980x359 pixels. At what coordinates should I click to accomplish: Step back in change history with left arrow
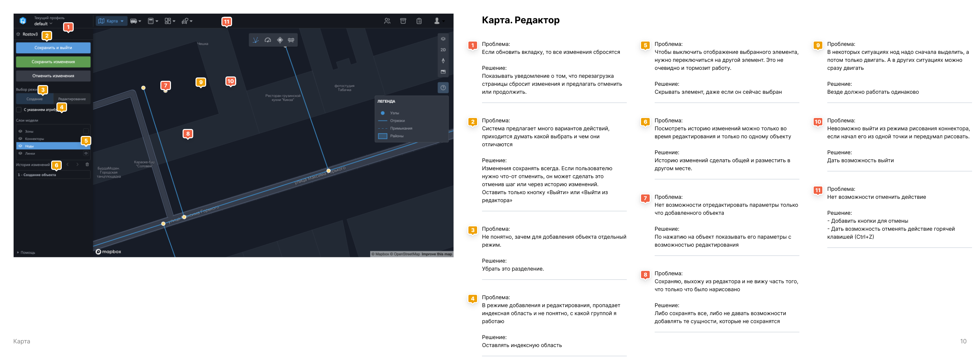pos(68,165)
